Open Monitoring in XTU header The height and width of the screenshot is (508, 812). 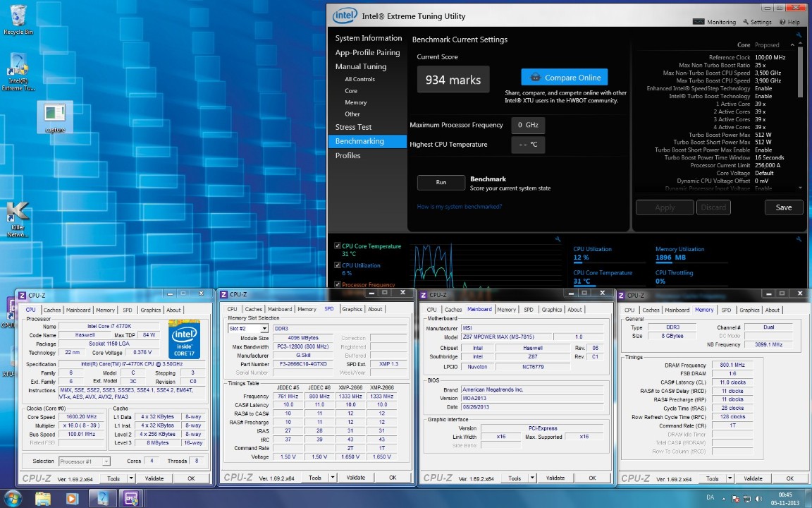coord(714,22)
